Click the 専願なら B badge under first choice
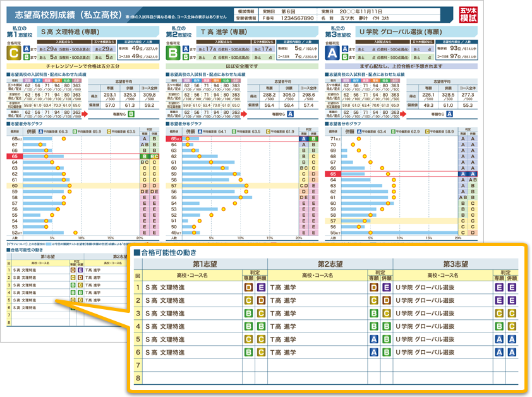 point(131,114)
